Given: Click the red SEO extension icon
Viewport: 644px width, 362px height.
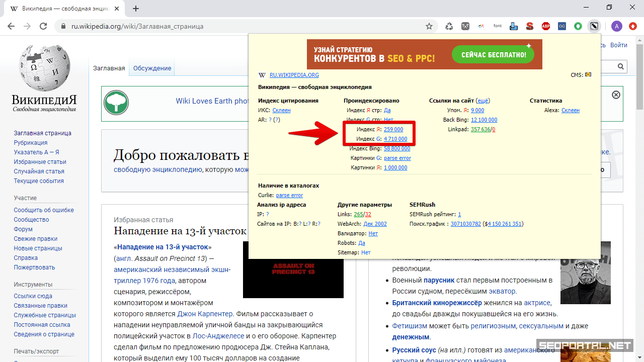Looking at the screenshot, I should [x=530, y=26].
